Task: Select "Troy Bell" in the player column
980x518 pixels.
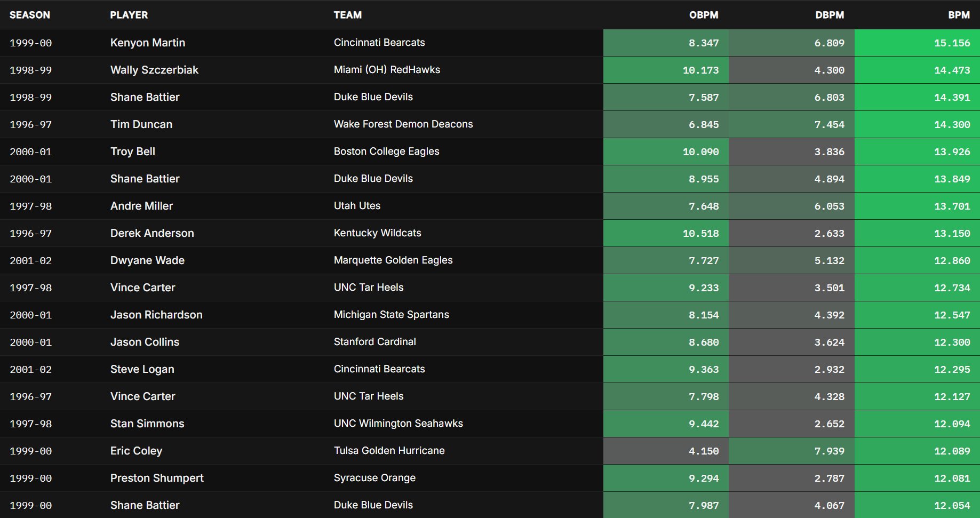Action: click(x=133, y=152)
